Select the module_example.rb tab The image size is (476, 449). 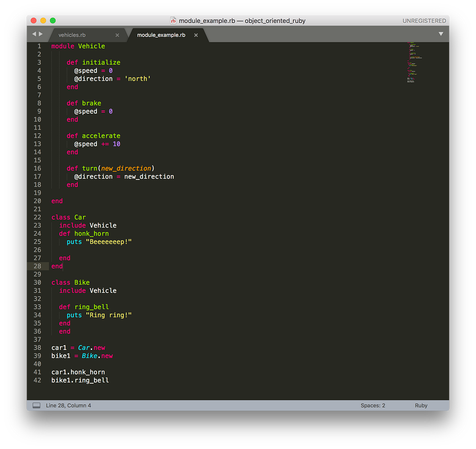pyautogui.click(x=161, y=35)
